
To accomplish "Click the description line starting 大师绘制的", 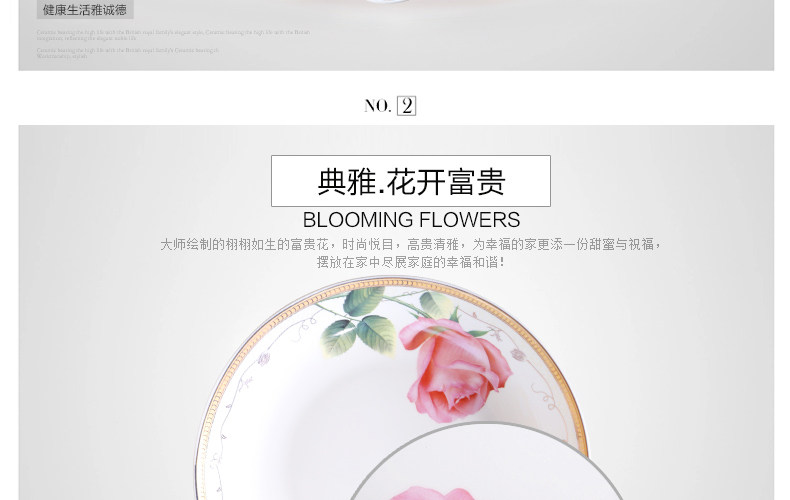I will 411,244.
